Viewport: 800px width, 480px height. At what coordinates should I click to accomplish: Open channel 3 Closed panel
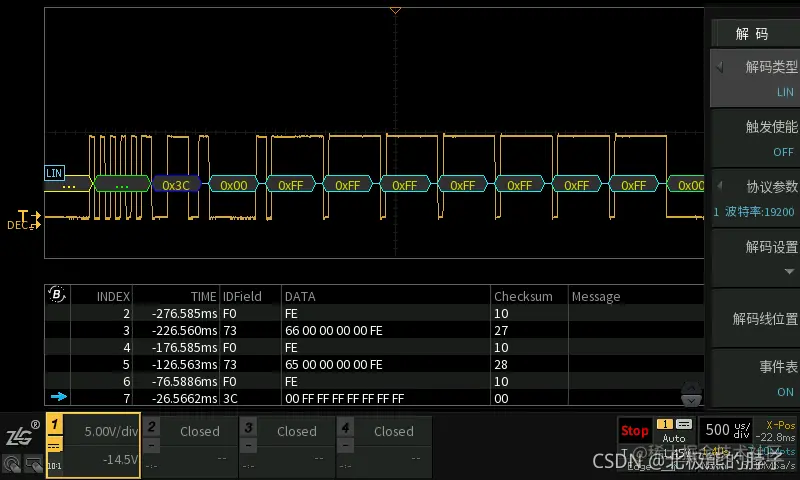pyautogui.click(x=287, y=447)
